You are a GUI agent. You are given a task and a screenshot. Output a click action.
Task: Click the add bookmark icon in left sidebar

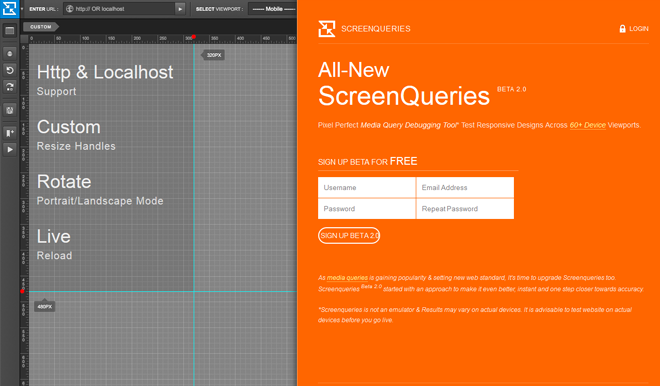pyautogui.click(x=10, y=133)
